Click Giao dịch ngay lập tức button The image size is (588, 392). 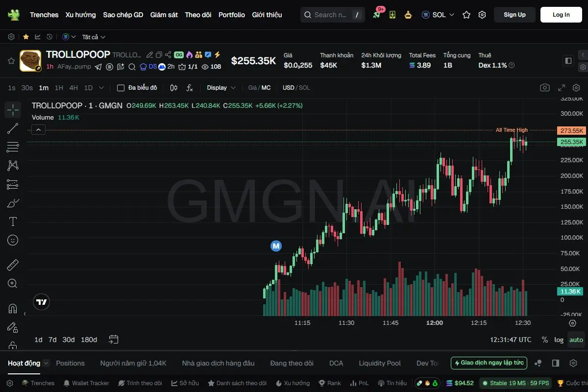pyautogui.click(x=489, y=363)
